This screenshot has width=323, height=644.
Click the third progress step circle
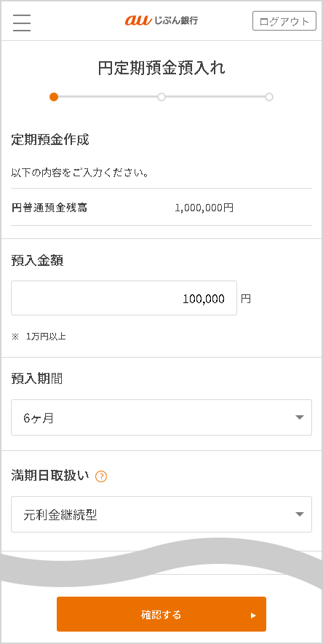click(269, 97)
